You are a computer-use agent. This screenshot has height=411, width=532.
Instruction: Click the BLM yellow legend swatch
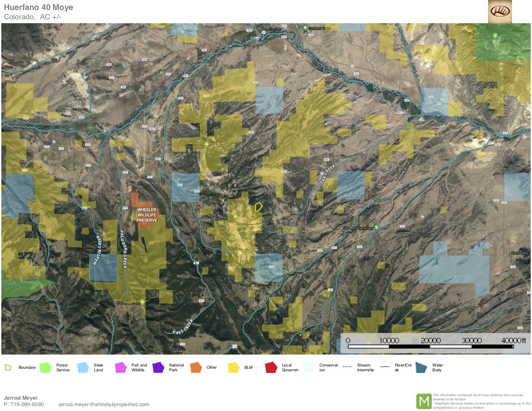(x=233, y=367)
